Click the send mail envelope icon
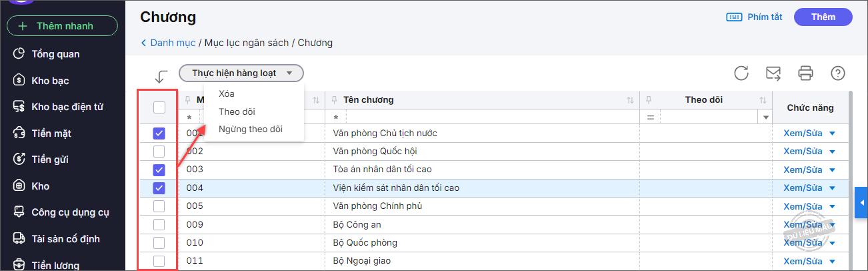The height and width of the screenshot is (271, 868). coord(773,73)
